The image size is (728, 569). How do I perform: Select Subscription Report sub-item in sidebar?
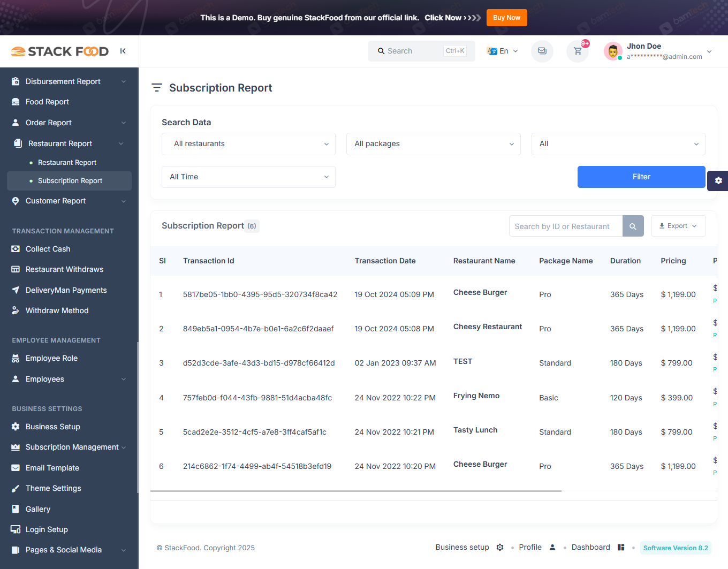70,181
